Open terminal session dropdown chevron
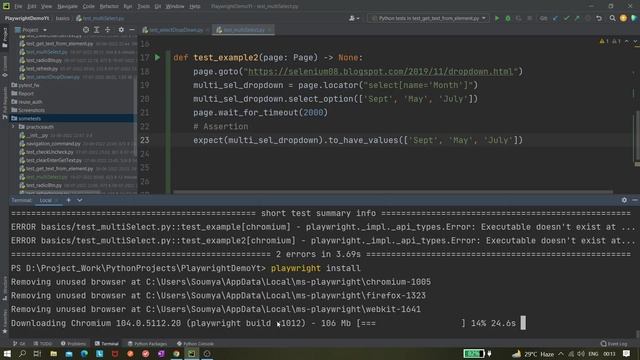This screenshot has width=640, height=360. tap(80, 200)
